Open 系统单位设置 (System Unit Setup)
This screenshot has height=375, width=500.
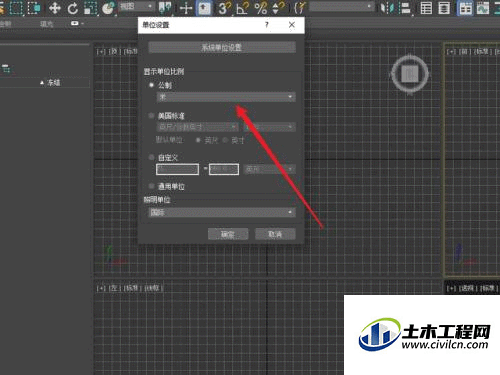(x=222, y=47)
